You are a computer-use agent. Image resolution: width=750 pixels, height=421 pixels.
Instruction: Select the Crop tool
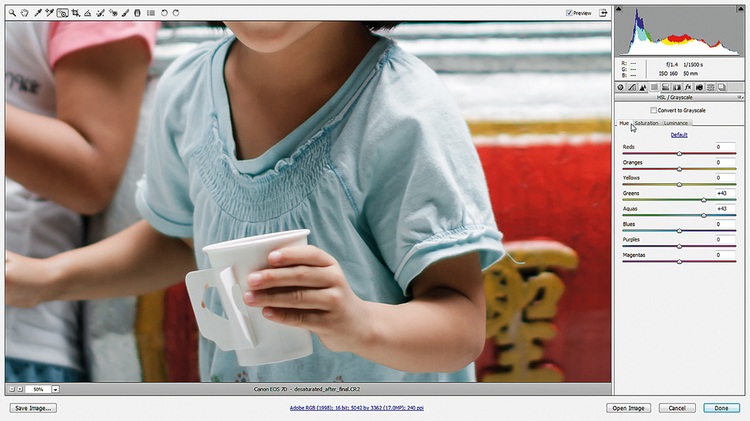coord(76,13)
